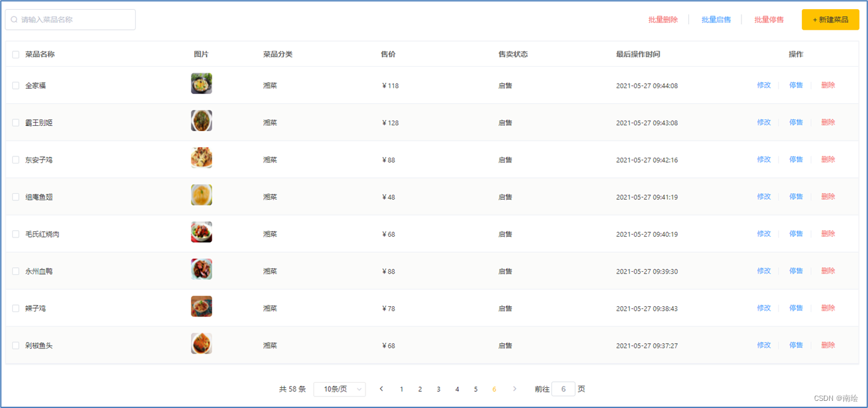Click 删除 for 全家福

(x=828, y=85)
